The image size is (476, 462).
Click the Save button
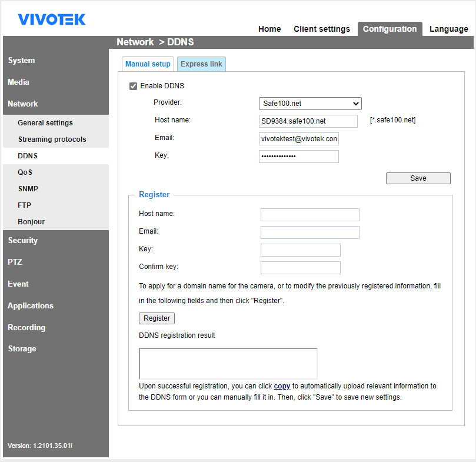click(418, 178)
